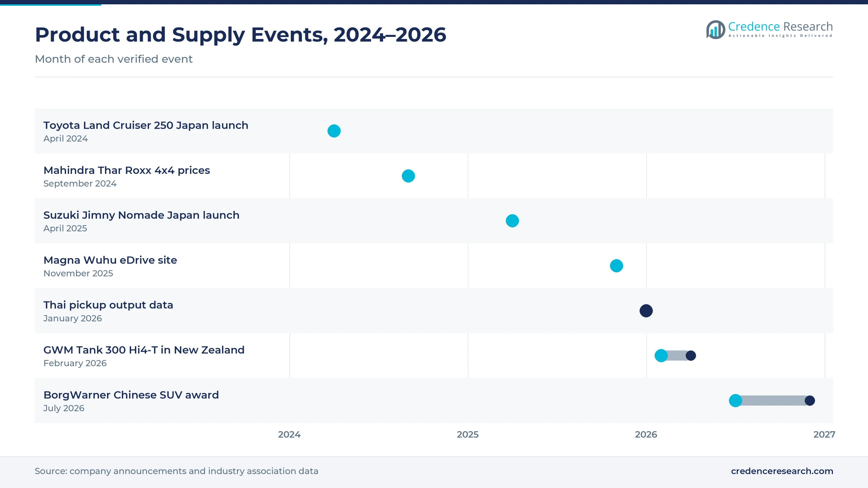Screen dimensions: 868x488
Task: Select the Mahindra Thar Roxx September 2024 marker
Action: [408, 176]
